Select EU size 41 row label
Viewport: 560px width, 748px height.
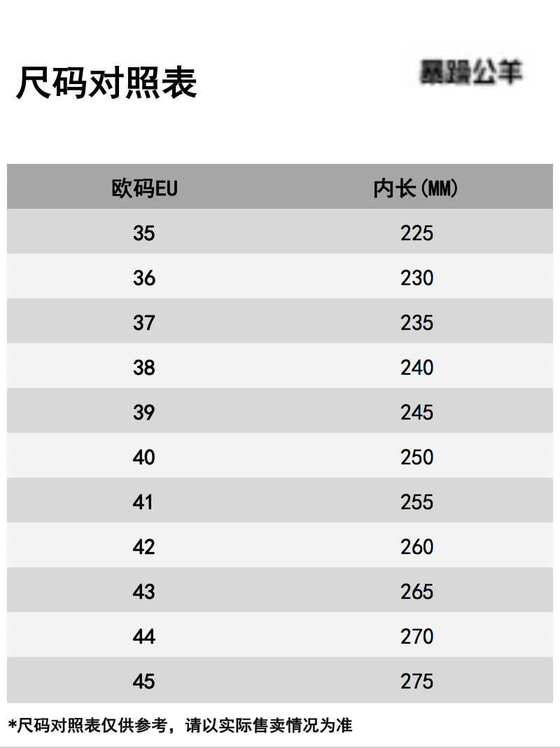(143, 502)
